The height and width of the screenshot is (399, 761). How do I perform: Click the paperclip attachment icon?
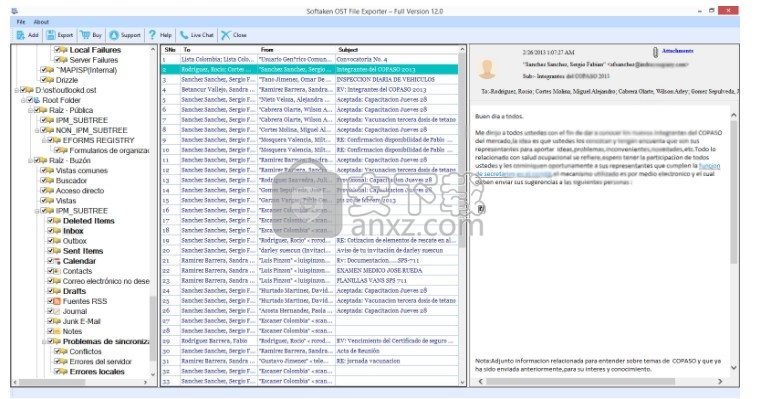click(655, 52)
